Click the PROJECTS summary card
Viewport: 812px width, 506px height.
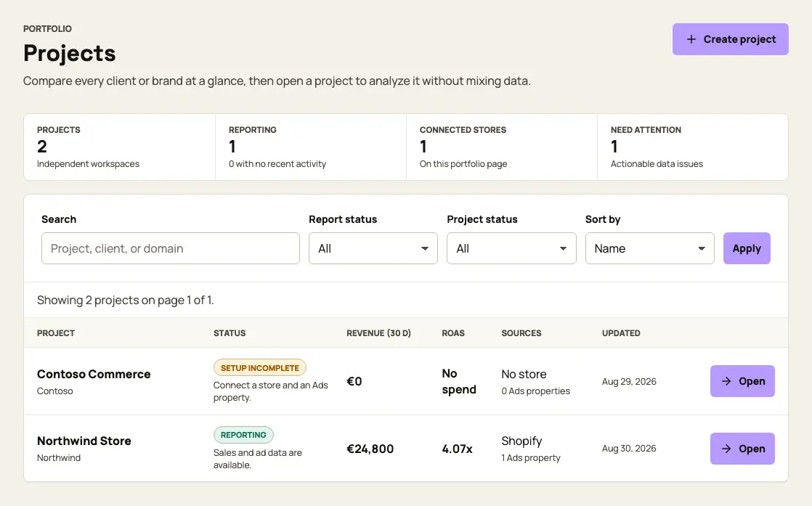tap(120, 147)
